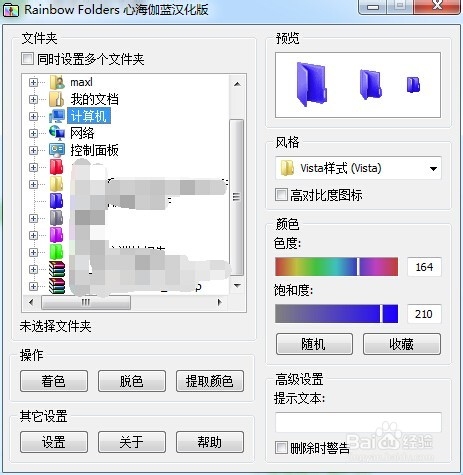The width and height of the screenshot is (463, 475).
Task: Select the green folder icon in tree
Action: (x=56, y=252)
